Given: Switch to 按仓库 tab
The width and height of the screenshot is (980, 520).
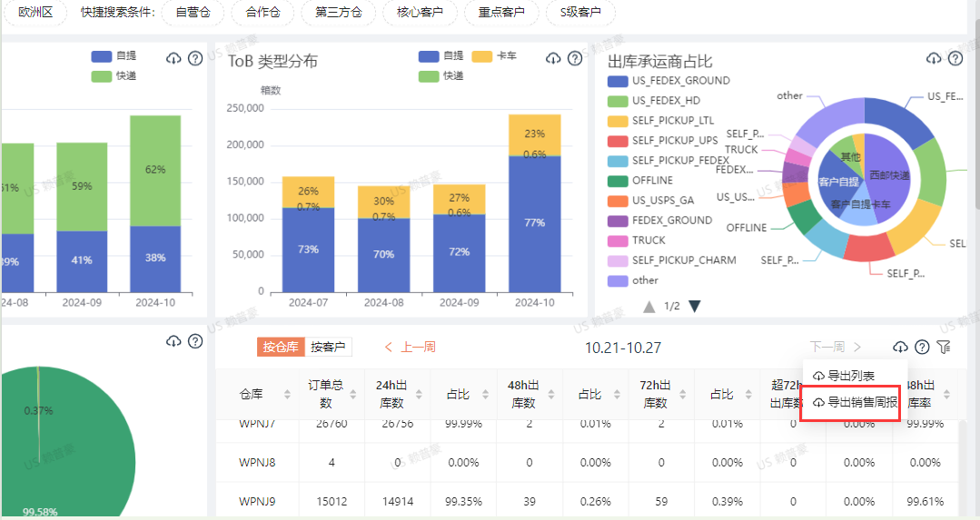Looking at the screenshot, I should (281, 347).
